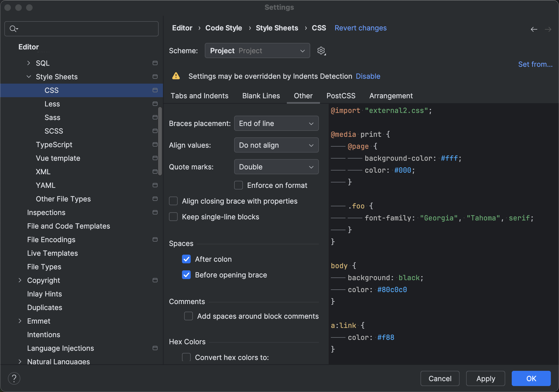
Task: Switch to PostCSS tab
Action: coord(341,96)
